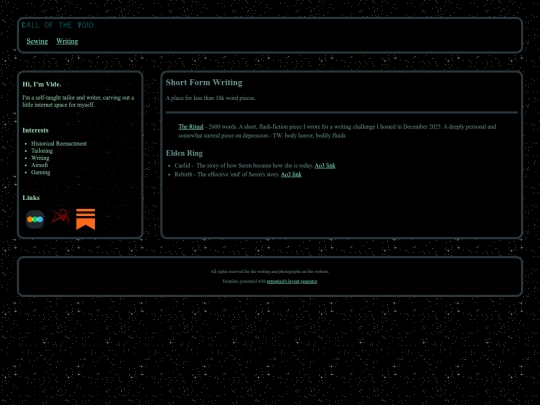Click the Hi, I'm Vide heading
The width and height of the screenshot is (540, 405).
(42, 84)
